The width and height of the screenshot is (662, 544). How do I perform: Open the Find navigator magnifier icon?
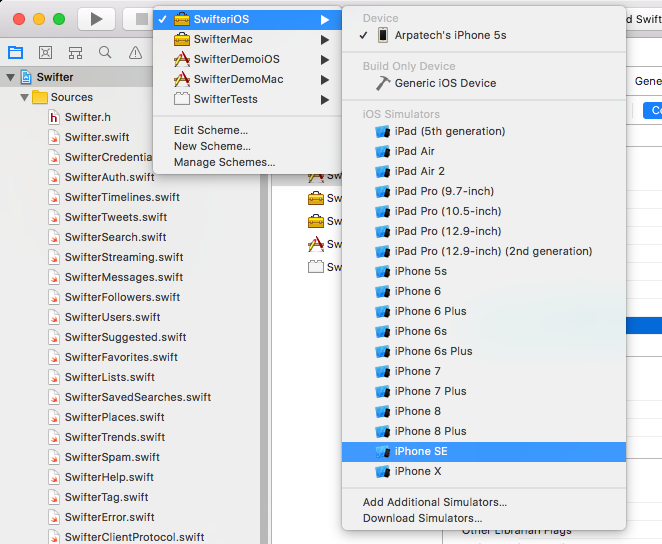(x=105, y=53)
